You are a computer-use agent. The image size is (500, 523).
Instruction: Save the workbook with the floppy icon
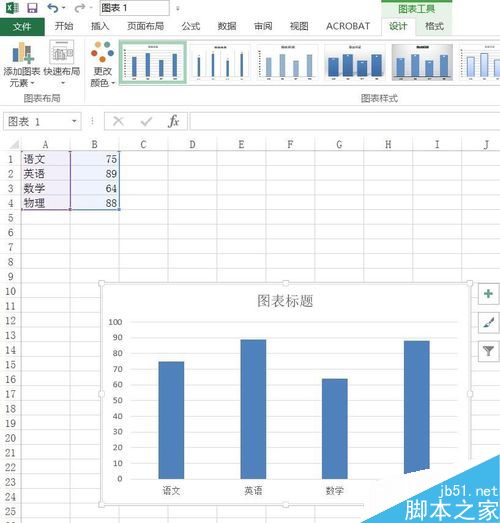point(32,8)
